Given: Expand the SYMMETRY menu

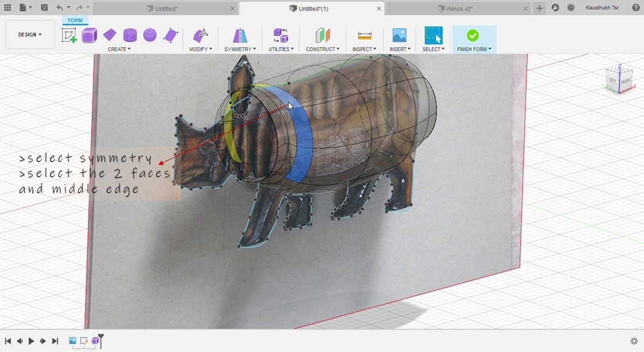Looking at the screenshot, I should coord(240,49).
